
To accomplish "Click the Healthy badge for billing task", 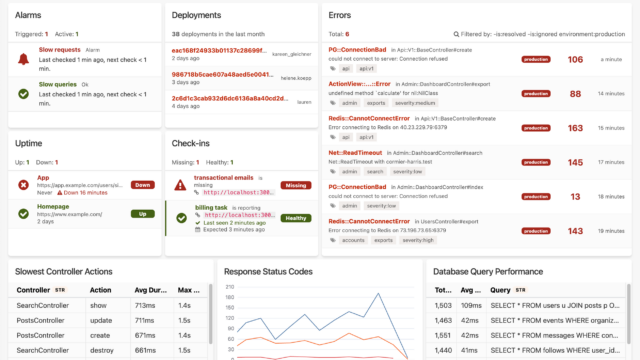I will [296, 218].
